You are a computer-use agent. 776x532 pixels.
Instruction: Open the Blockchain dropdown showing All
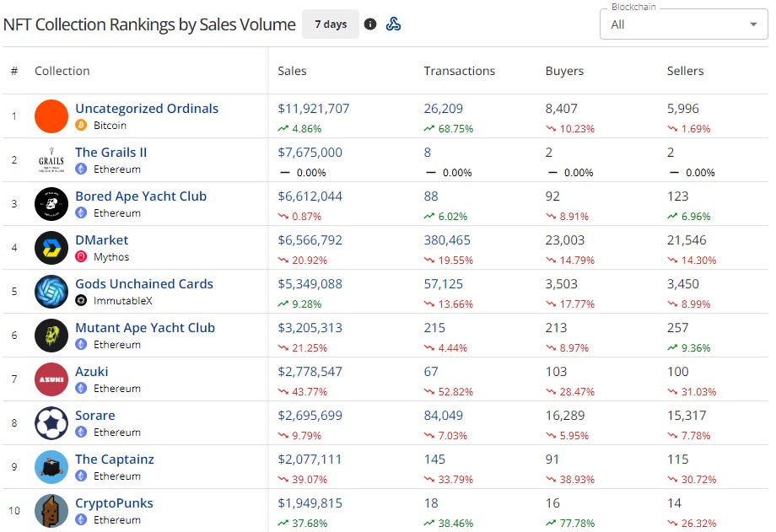683,24
